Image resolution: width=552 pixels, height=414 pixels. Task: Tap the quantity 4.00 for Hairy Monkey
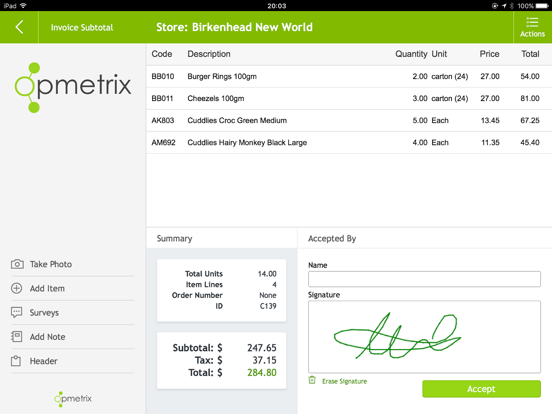[420, 143]
